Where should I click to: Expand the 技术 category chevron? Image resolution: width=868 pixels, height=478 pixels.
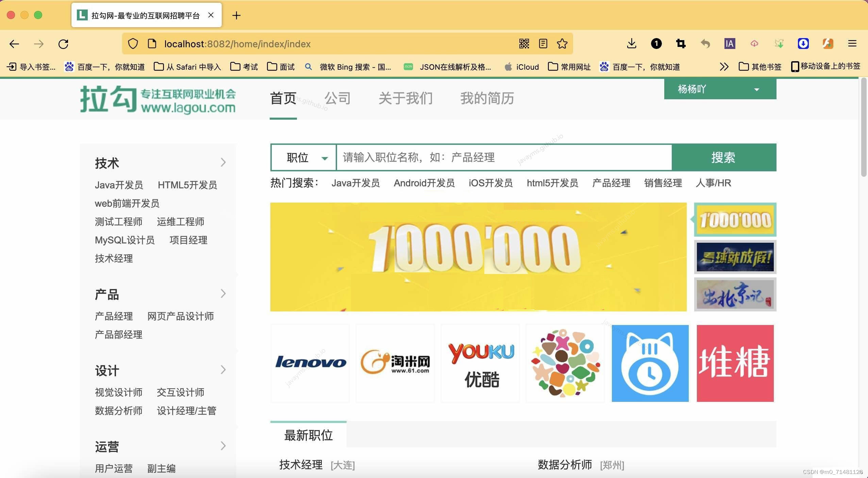click(223, 163)
